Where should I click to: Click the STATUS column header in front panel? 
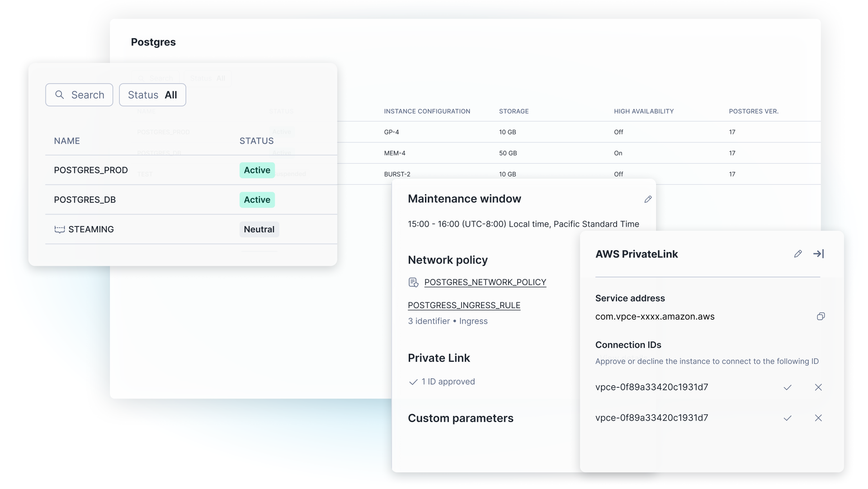256,141
